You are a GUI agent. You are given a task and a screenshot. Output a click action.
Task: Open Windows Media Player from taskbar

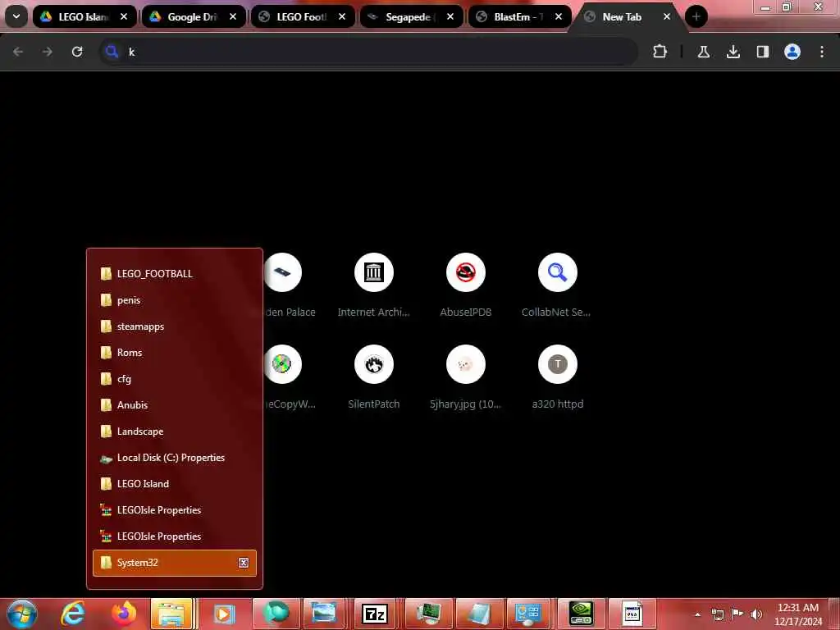click(x=223, y=614)
